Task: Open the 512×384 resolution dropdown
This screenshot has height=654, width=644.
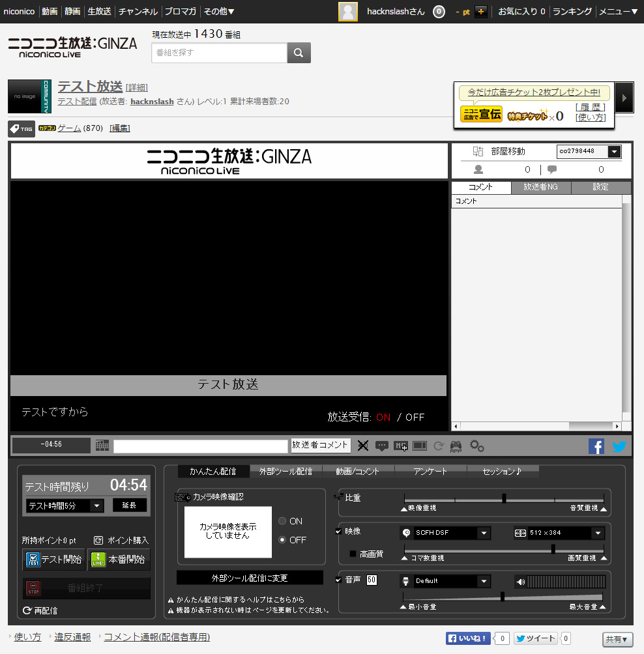Action: (559, 533)
